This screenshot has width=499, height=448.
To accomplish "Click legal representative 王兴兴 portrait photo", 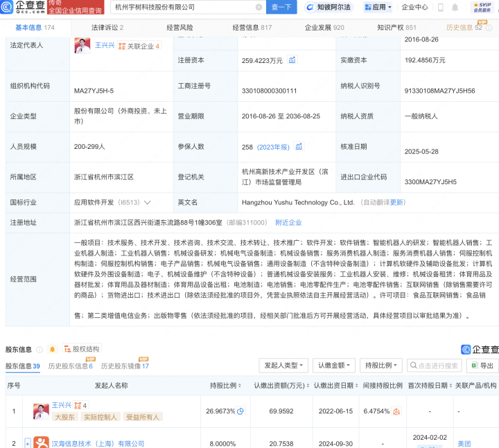I will click(82, 46).
